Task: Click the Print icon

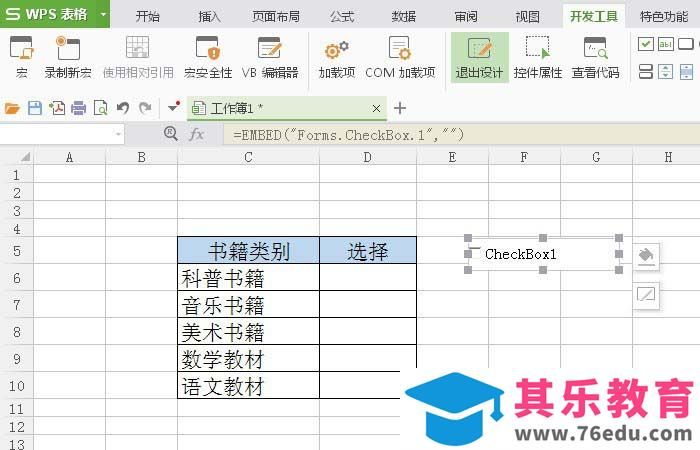Action: (79, 108)
